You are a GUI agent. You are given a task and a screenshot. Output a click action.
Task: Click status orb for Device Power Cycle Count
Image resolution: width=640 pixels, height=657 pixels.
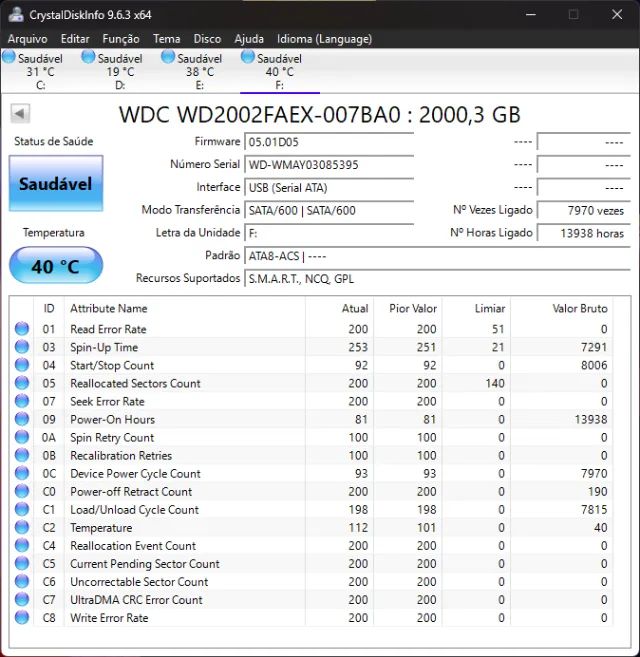click(22, 473)
